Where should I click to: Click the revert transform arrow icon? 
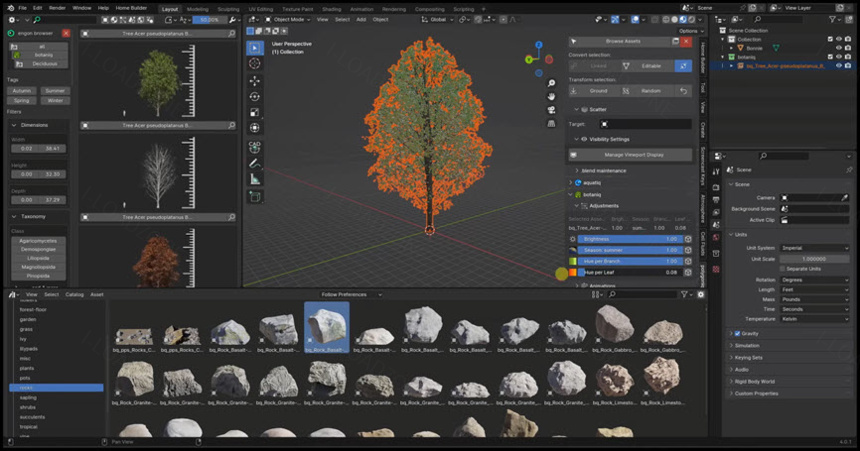click(683, 91)
